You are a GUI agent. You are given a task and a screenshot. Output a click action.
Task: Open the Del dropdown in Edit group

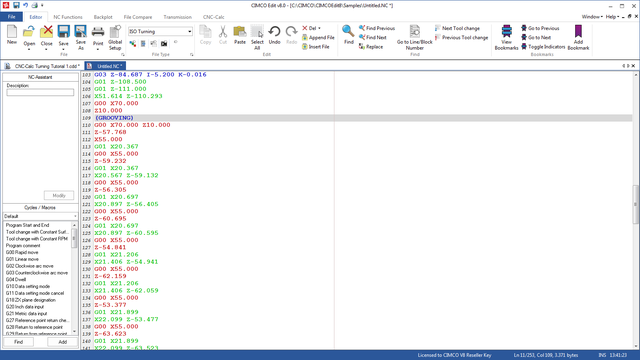319,28
